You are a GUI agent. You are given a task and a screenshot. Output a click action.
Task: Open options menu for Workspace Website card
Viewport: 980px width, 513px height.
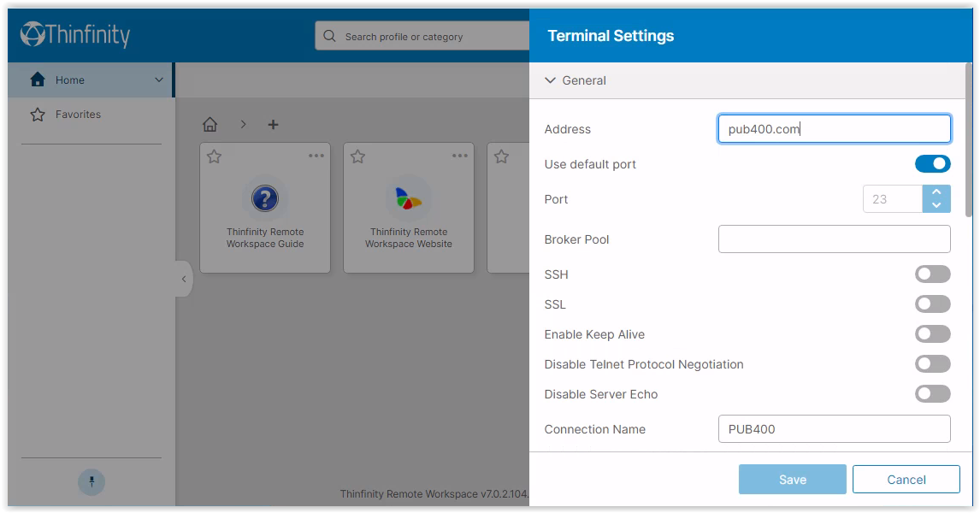[x=460, y=156]
